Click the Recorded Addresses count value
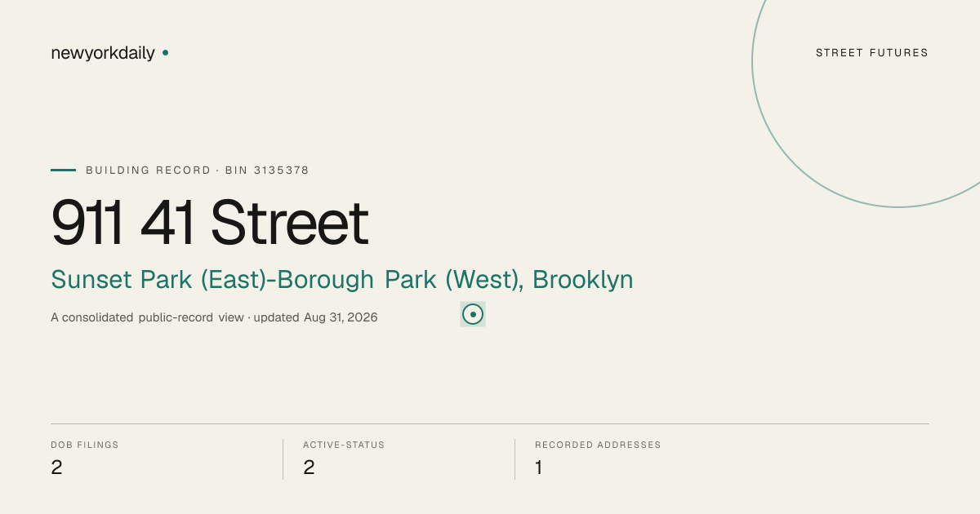The image size is (980, 514). tap(539, 467)
